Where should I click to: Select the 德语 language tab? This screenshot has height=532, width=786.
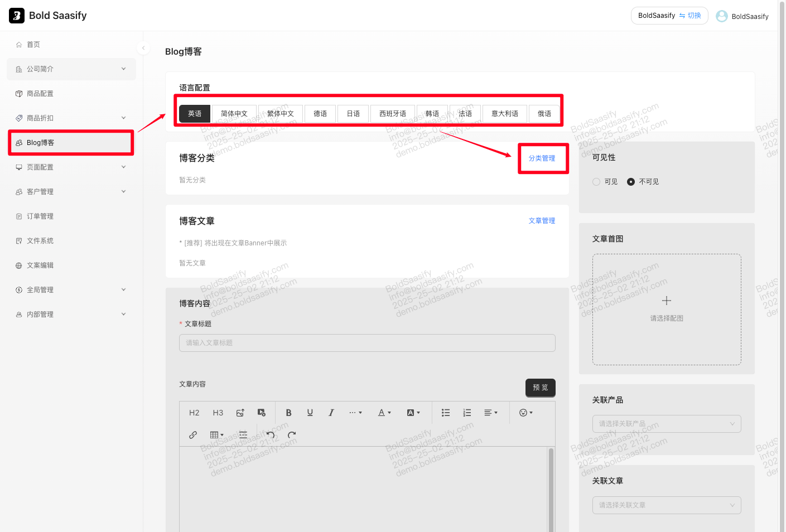[320, 114]
